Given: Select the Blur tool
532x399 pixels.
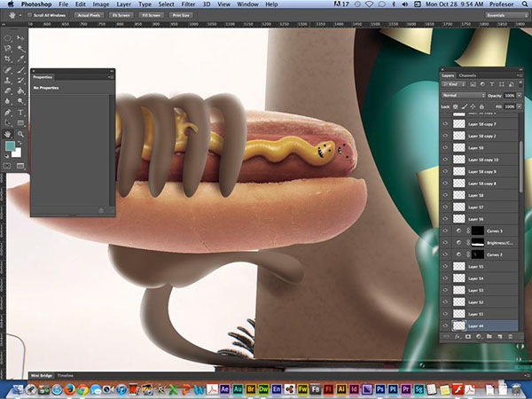Looking at the screenshot, I should pyautogui.click(x=7, y=101).
